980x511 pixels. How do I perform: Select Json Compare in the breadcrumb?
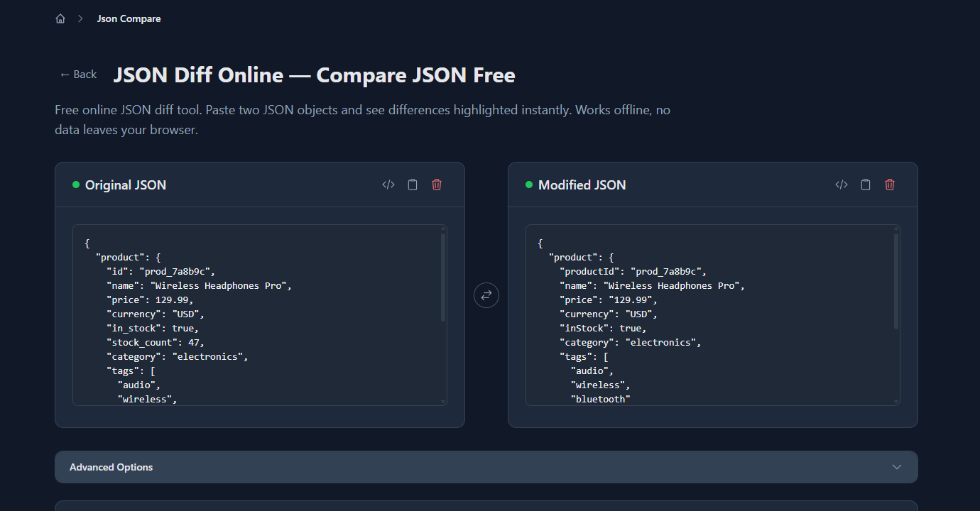(x=129, y=18)
